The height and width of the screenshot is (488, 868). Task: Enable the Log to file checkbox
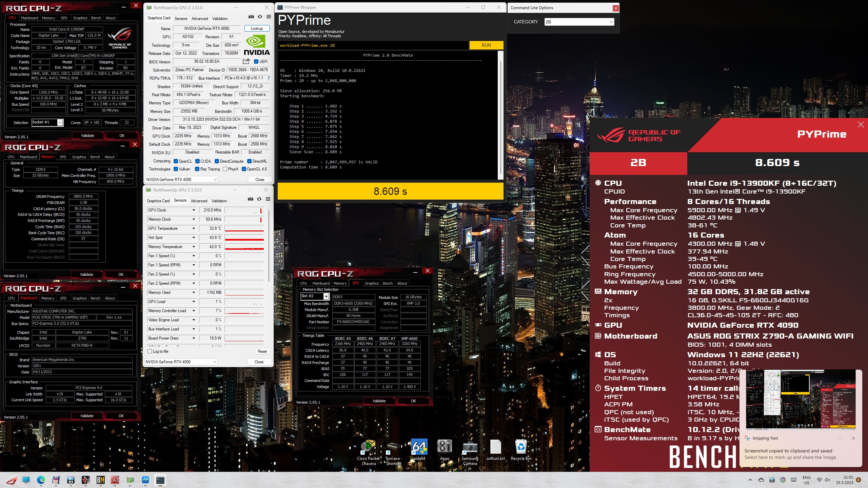tap(150, 351)
